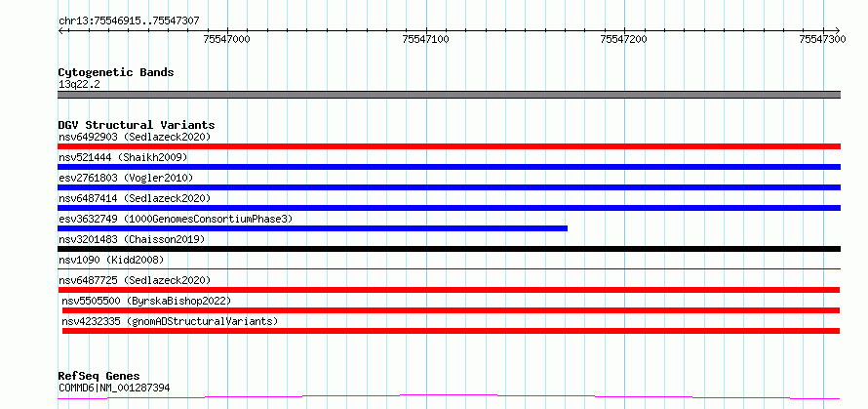The width and height of the screenshot is (868, 409).
Task: Click ruler tick label 75547200
Action: tap(624, 39)
